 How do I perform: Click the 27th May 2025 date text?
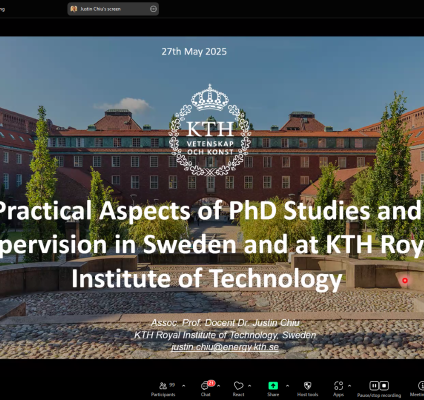[x=194, y=52]
